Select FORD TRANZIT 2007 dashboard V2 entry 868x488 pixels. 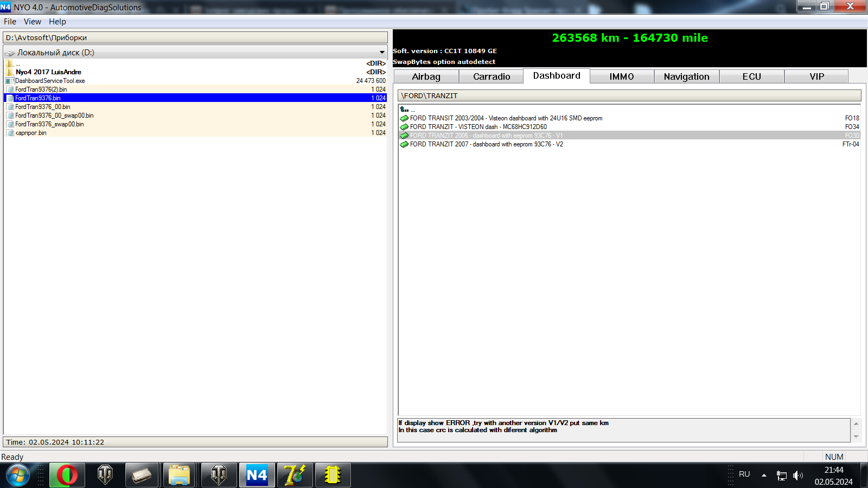pyautogui.click(x=486, y=144)
